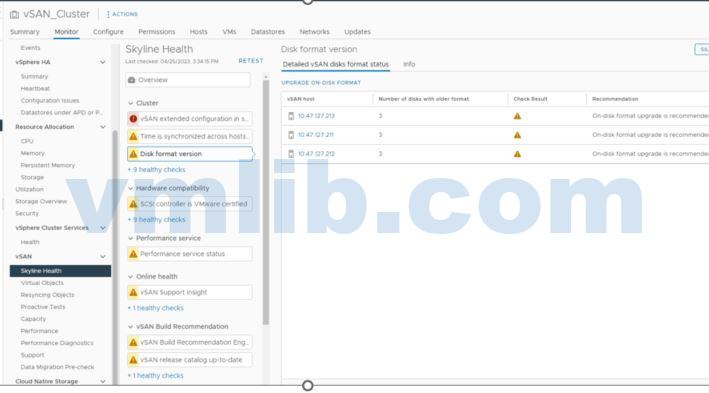The height and width of the screenshot is (393, 709).
Task: Click host icon beside 10.47.127.212
Action: click(291, 154)
